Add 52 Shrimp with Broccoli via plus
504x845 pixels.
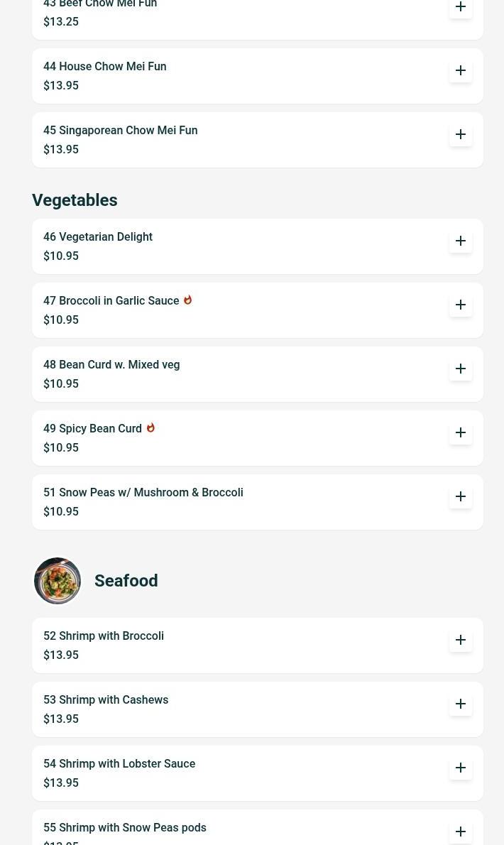(x=461, y=640)
